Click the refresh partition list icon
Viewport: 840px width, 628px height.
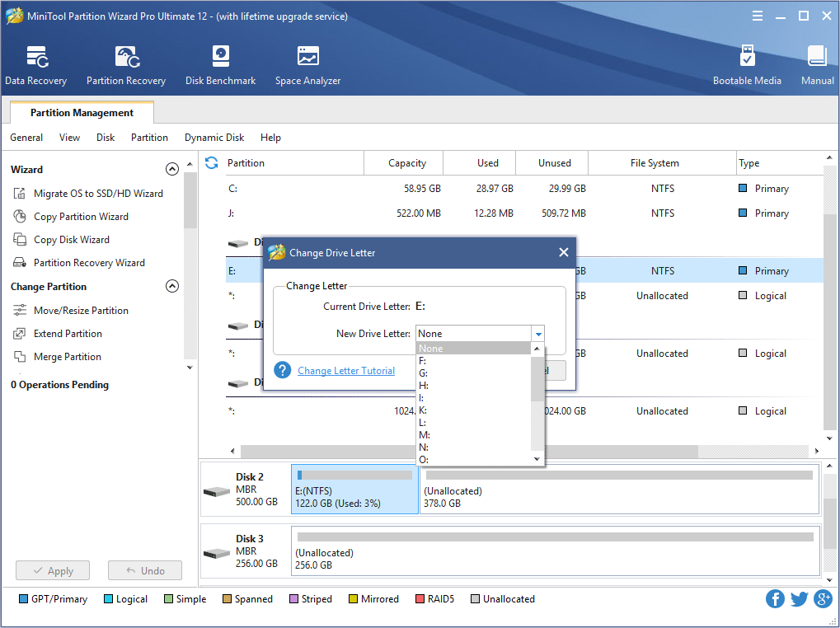(x=212, y=162)
